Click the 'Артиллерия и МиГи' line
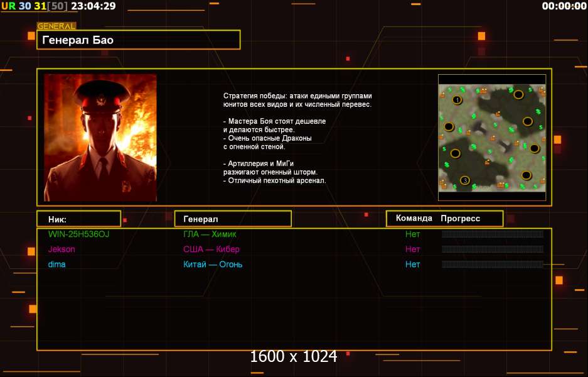 259,164
